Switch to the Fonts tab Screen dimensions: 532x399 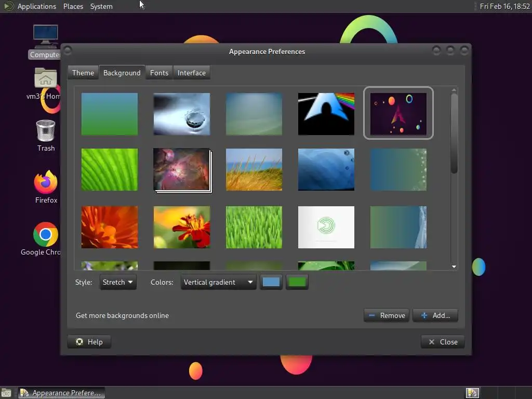(159, 73)
